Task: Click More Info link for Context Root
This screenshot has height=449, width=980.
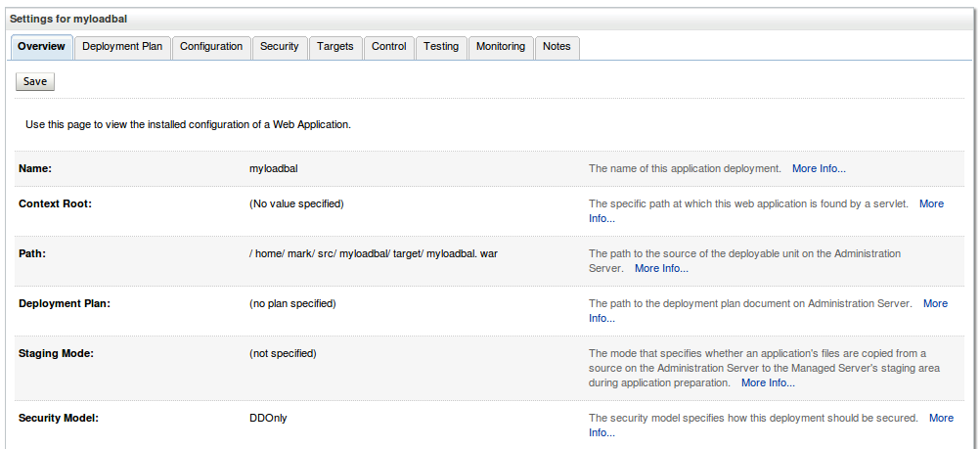Action: [x=931, y=203]
